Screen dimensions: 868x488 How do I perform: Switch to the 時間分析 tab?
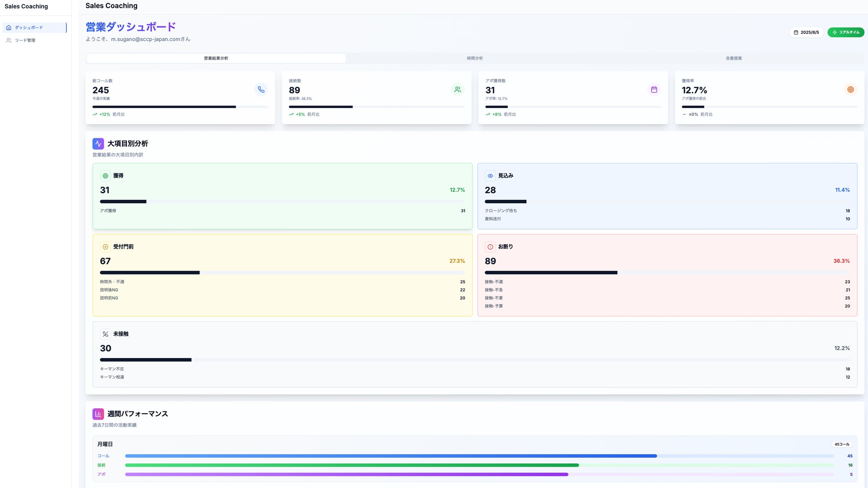(475, 58)
